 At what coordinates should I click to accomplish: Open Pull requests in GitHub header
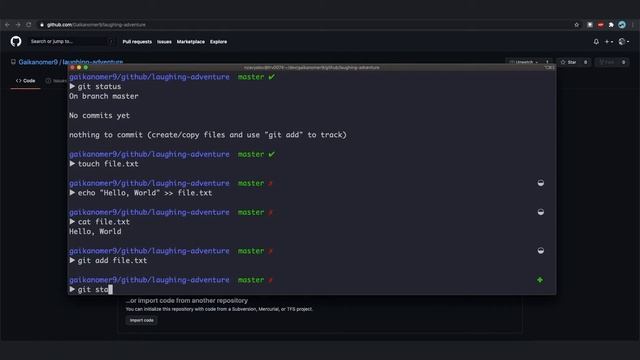point(137,42)
